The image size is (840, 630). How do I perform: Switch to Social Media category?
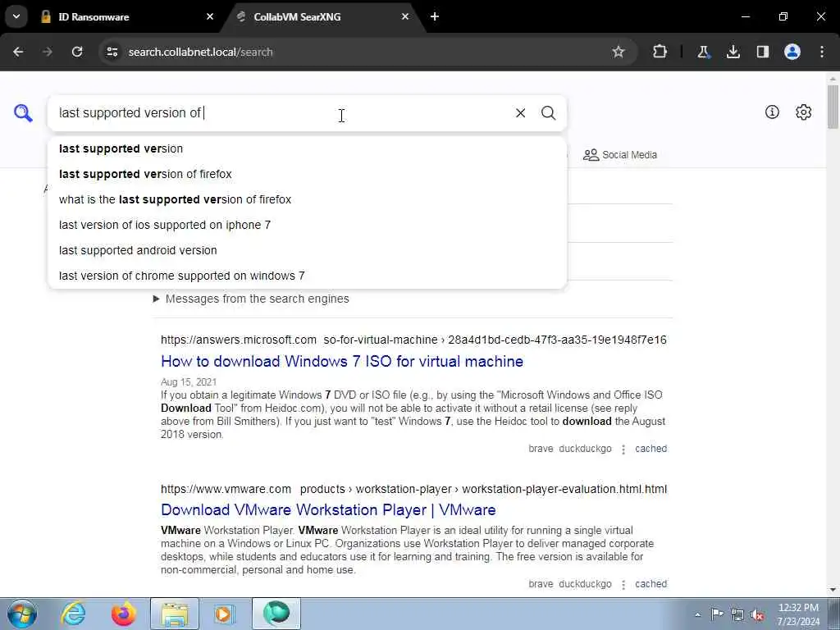pyautogui.click(x=620, y=155)
